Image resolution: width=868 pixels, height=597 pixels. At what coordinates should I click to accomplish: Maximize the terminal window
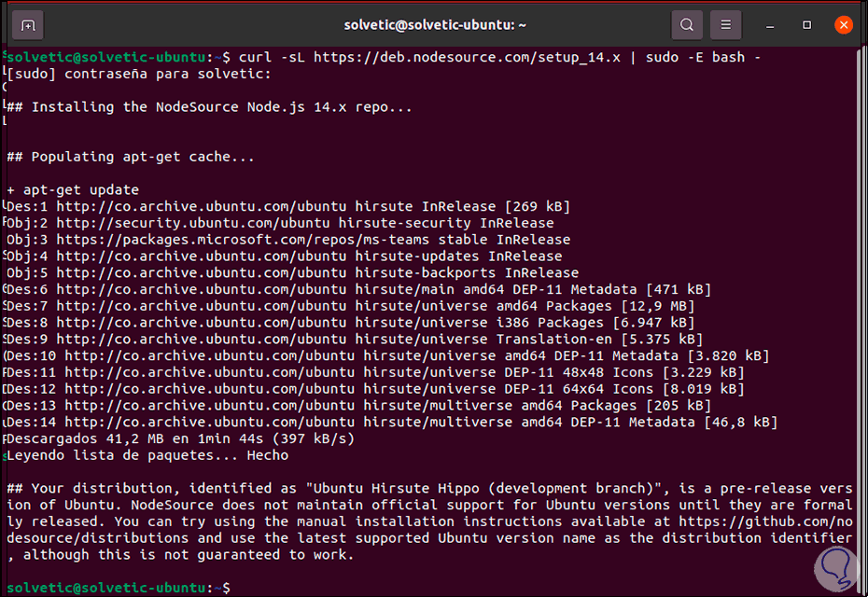pos(807,24)
